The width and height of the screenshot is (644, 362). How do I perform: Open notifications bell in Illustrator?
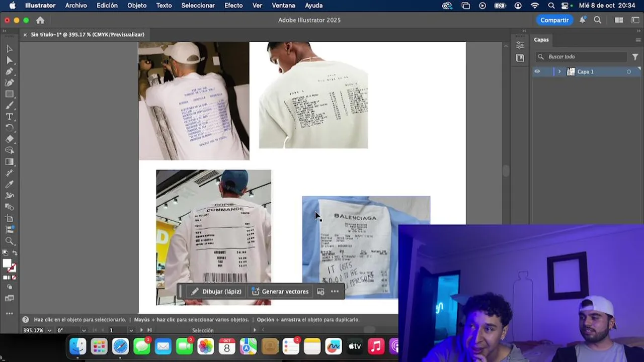[x=582, y=20]
